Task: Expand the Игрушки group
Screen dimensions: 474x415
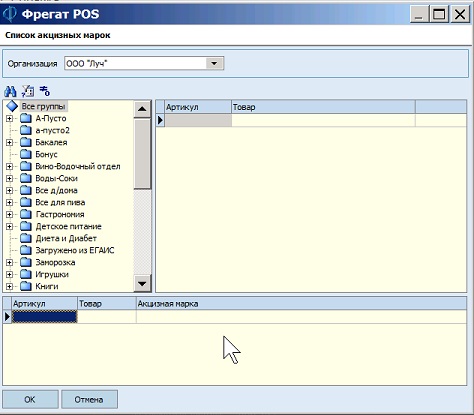Action: (9, 274)
